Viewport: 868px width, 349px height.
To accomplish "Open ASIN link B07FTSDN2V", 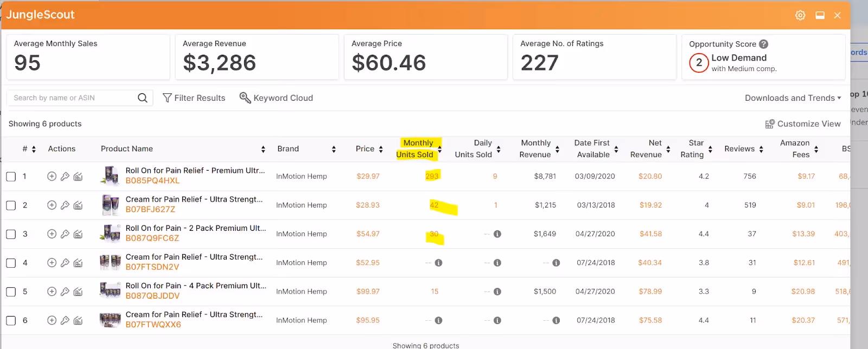I will pyautogui.click(x=152, y=267).
